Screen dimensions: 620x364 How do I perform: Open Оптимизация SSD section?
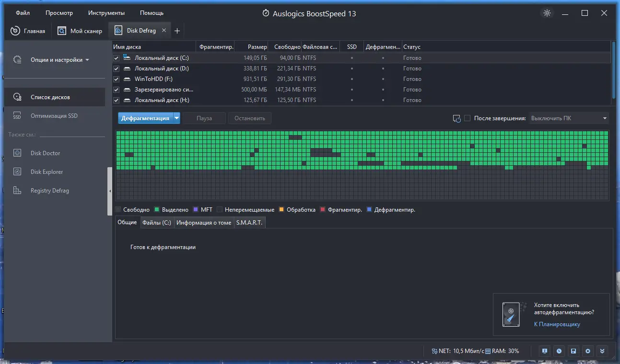point(54,116)
